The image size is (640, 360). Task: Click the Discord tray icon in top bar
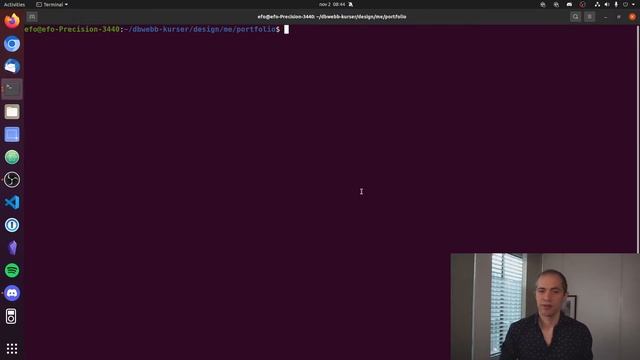[x=569, y=4]
